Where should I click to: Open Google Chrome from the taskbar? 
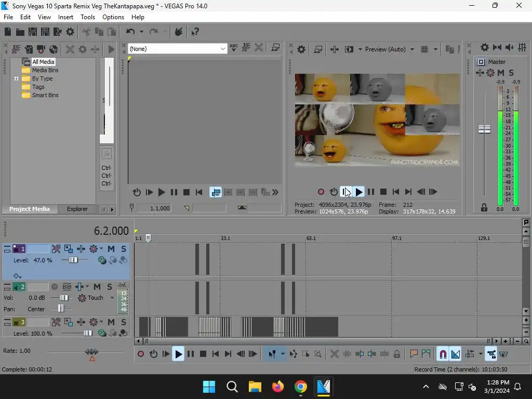tap(301, 387)
